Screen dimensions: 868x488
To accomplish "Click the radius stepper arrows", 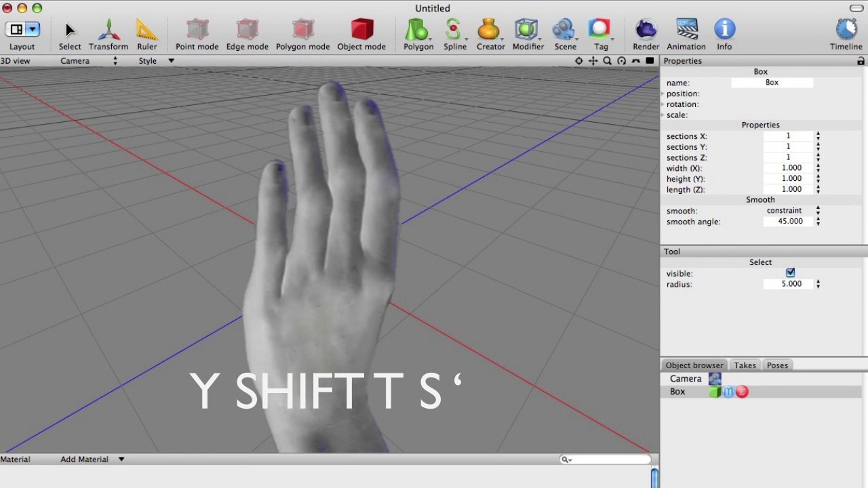I will point(818,284).
